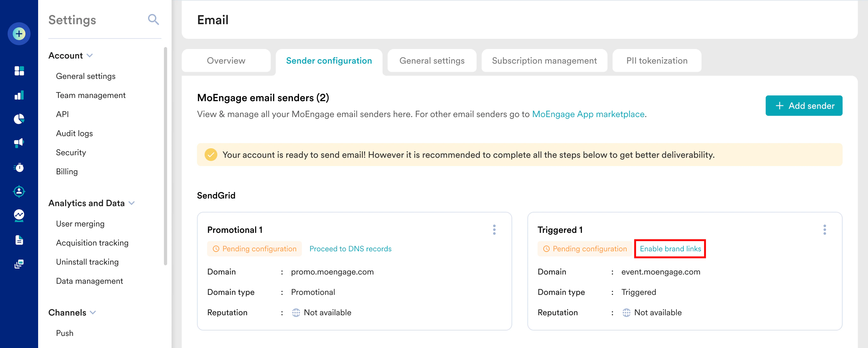The height and width of the screenshot is (348, 868).
Task: Open the stopwatch flows icon
Action: (x=19, y=167)
